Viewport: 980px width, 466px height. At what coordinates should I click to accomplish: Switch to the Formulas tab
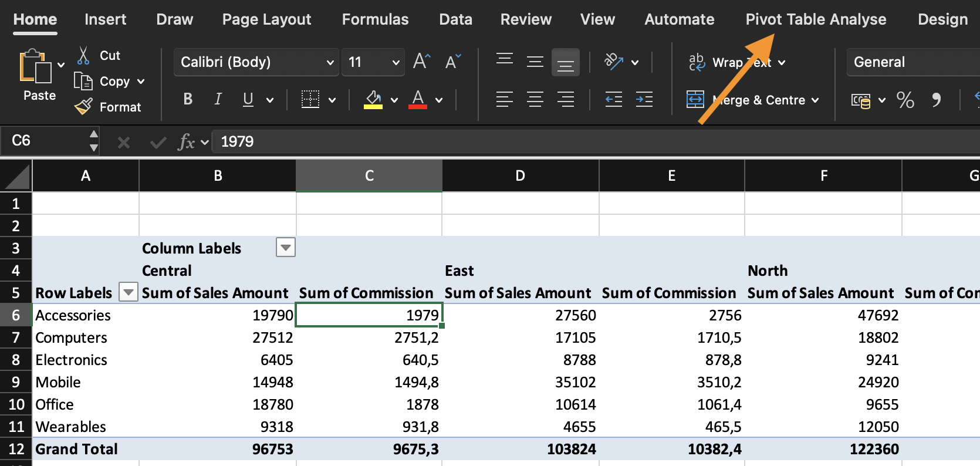375,19
